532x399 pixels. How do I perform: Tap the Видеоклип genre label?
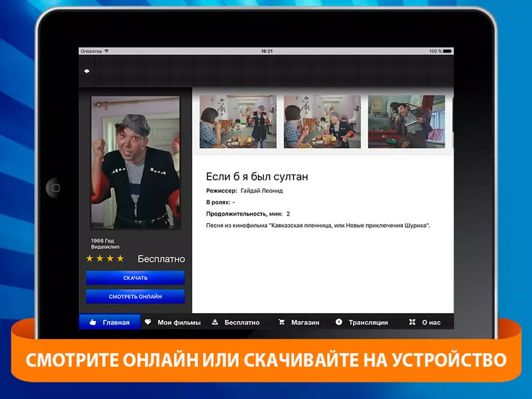point(105,247)
